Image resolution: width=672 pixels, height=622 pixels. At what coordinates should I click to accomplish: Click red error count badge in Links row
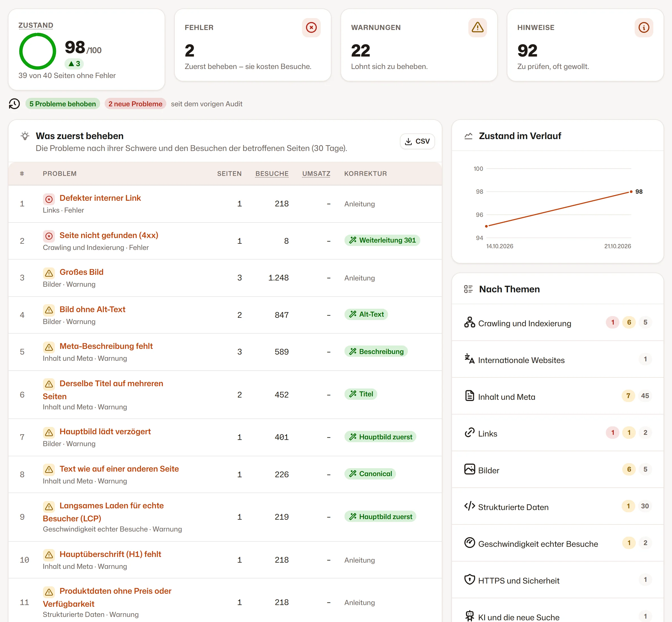[x=612, y=433]
